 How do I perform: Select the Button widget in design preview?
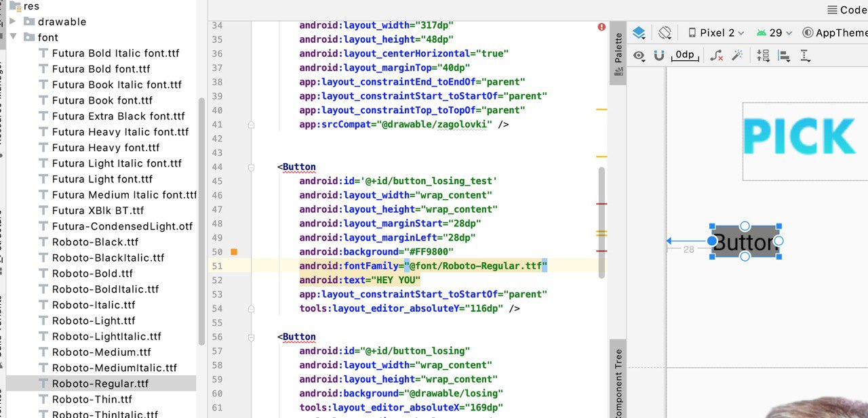click(745, 241)
